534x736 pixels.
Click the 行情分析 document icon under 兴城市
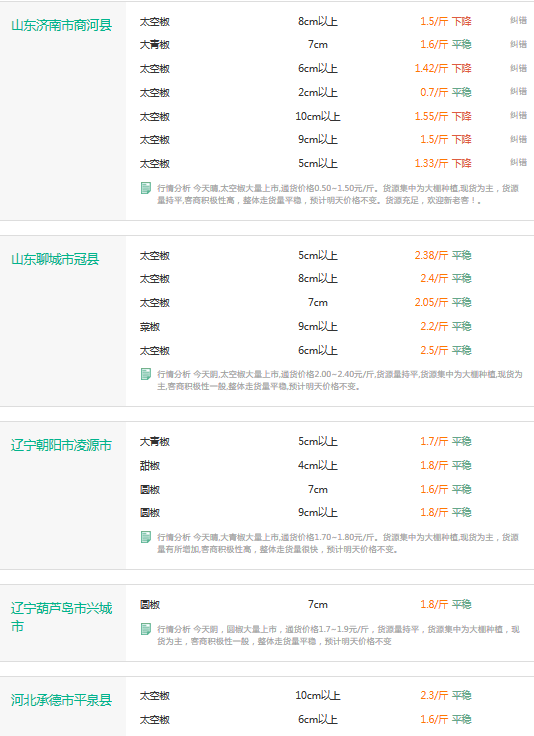[x=145, y=629]
